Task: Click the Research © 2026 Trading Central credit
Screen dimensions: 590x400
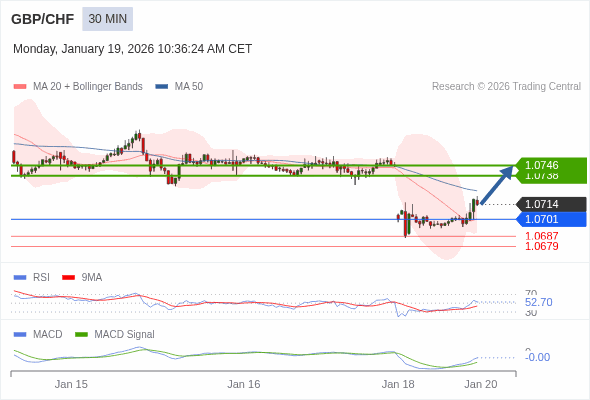Action: coord(506,87)
